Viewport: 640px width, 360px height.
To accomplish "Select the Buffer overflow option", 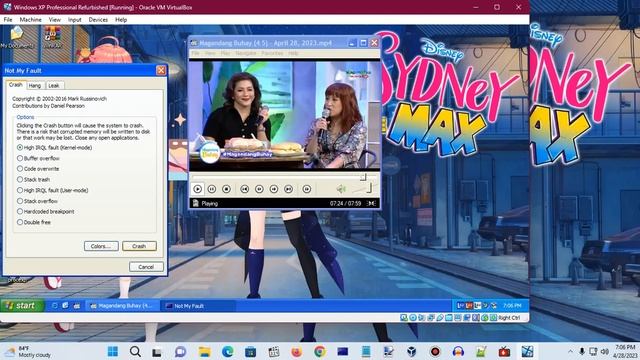I will (38, 158).
